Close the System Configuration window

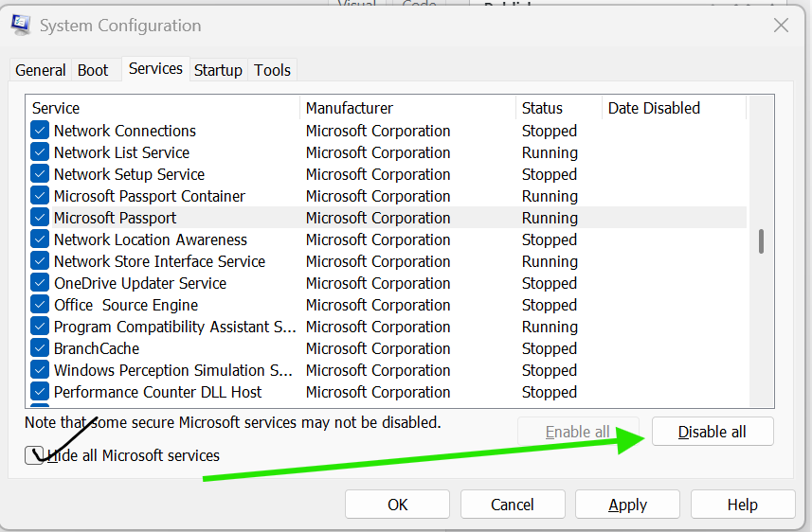point(781,25)
